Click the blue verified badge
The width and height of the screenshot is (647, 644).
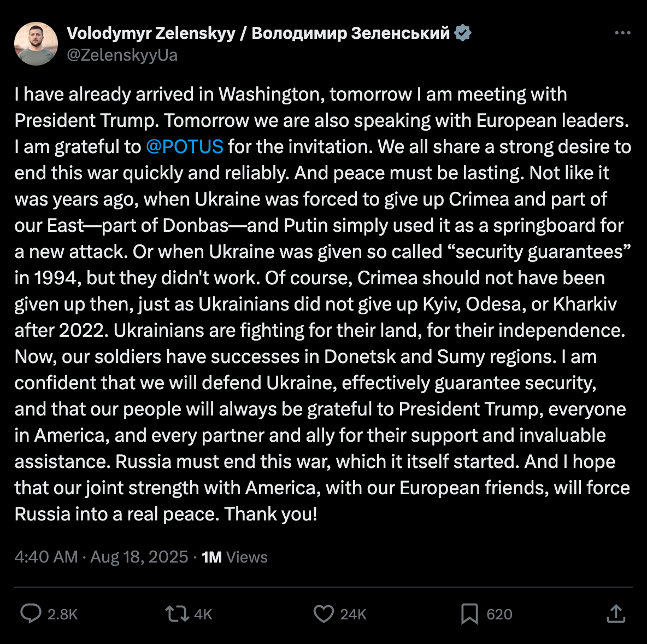[463, 33]
